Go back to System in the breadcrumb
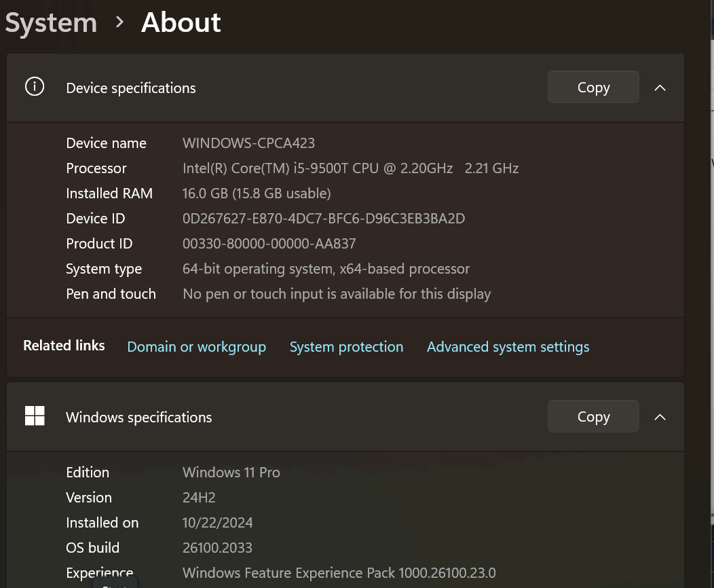Image resolution: width=714 pixels, height=588 pixels. pyautogui.click(x=51, y=23)
